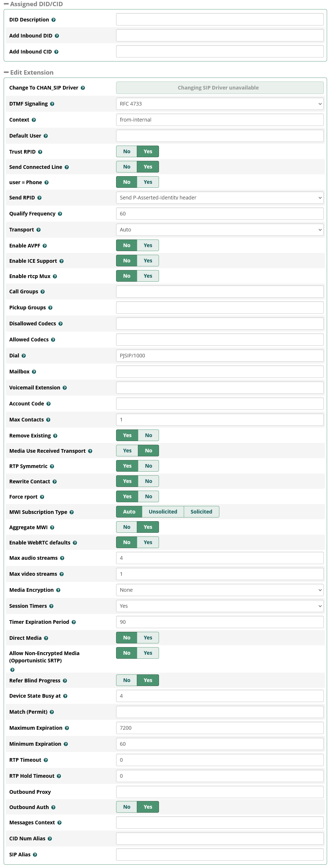330x868 pixels.
Task: Set Force rport to No
Action: click(148, 497)
